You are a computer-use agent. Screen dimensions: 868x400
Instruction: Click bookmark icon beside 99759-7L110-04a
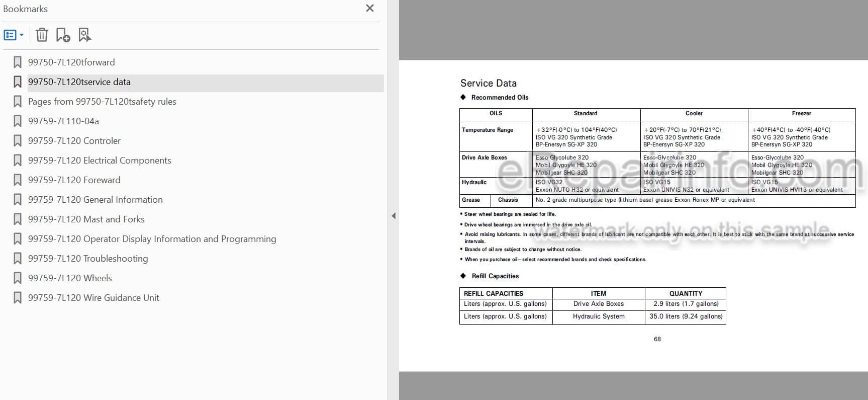point(18,121)
